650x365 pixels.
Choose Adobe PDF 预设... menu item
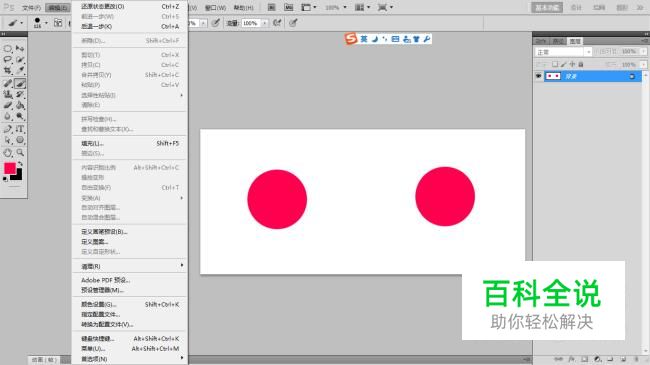coord(129,280)
